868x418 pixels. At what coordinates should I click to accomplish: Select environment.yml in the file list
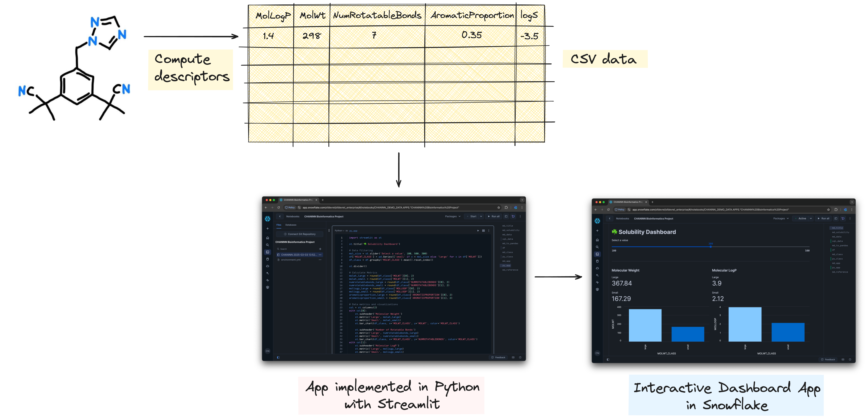point(291,260)
